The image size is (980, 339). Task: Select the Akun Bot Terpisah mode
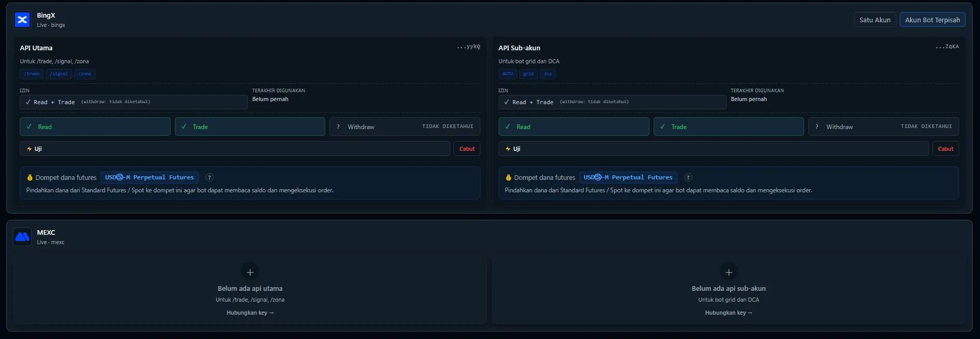tap(932, 20)
